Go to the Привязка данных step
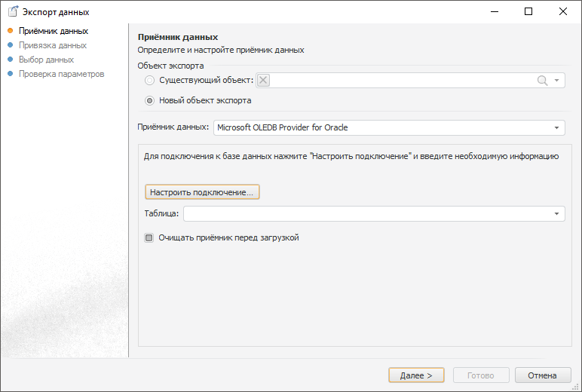 click(x=53, y=45)
